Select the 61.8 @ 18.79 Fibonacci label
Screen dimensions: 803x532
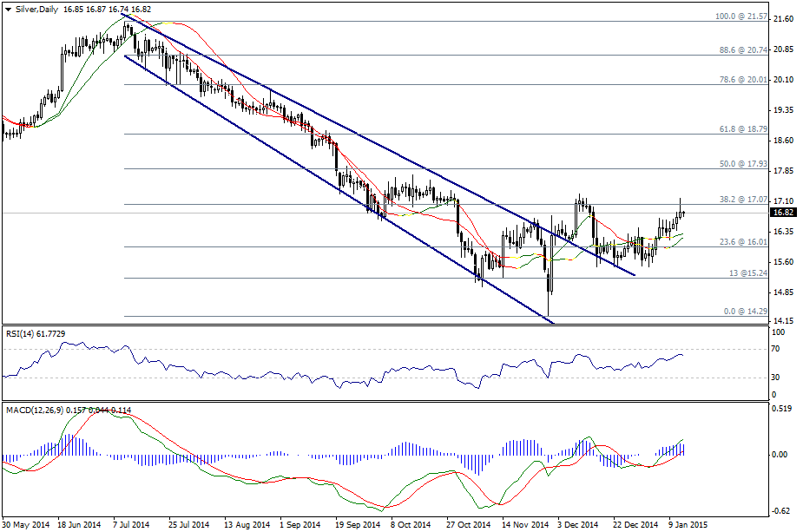pyautogui.click(x=743, y=128)
